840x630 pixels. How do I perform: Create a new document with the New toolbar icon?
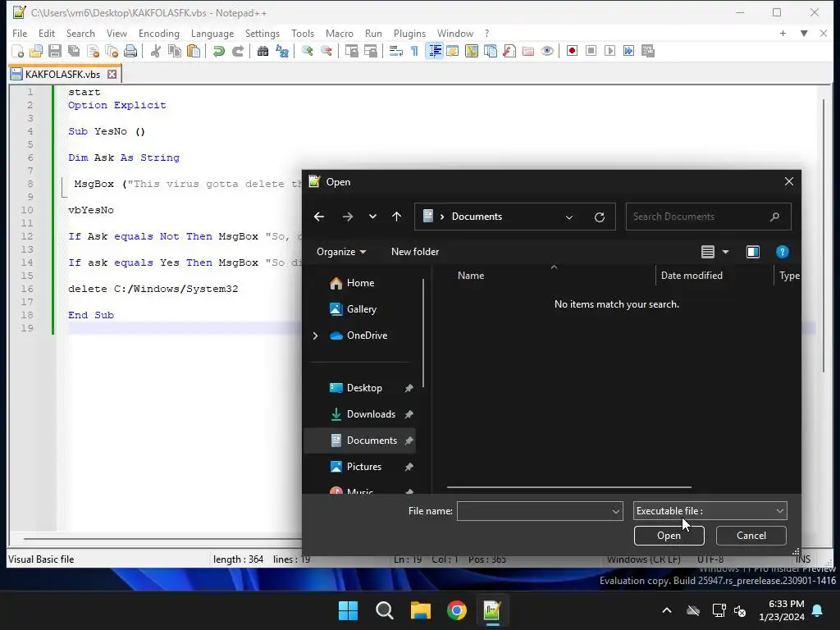[x=18, y=51]
